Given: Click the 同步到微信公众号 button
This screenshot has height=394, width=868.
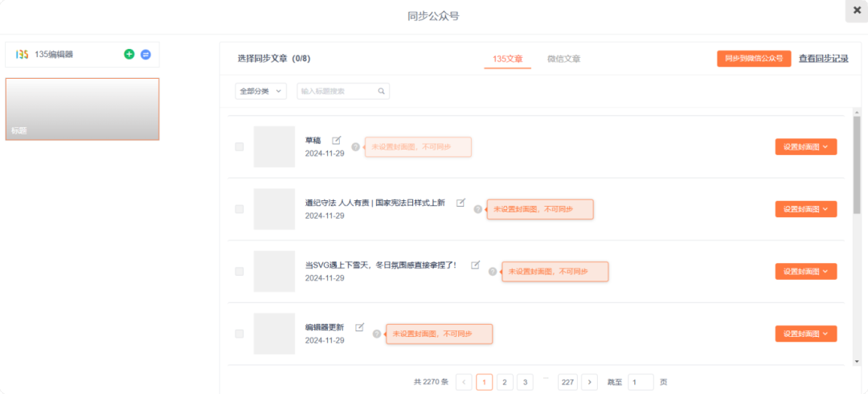Looking at the screenshot, I should pyautogui.click(x=753, y=59).
